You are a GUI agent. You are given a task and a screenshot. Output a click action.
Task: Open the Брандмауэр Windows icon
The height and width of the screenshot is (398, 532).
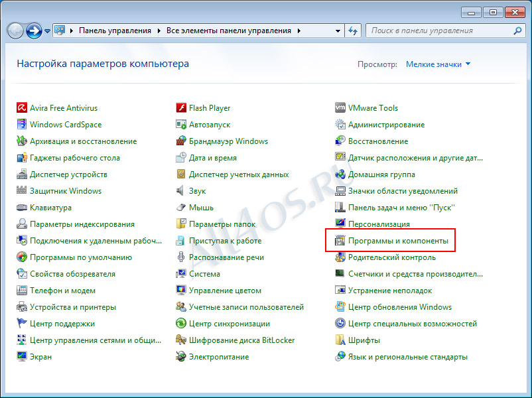point(181,141)
